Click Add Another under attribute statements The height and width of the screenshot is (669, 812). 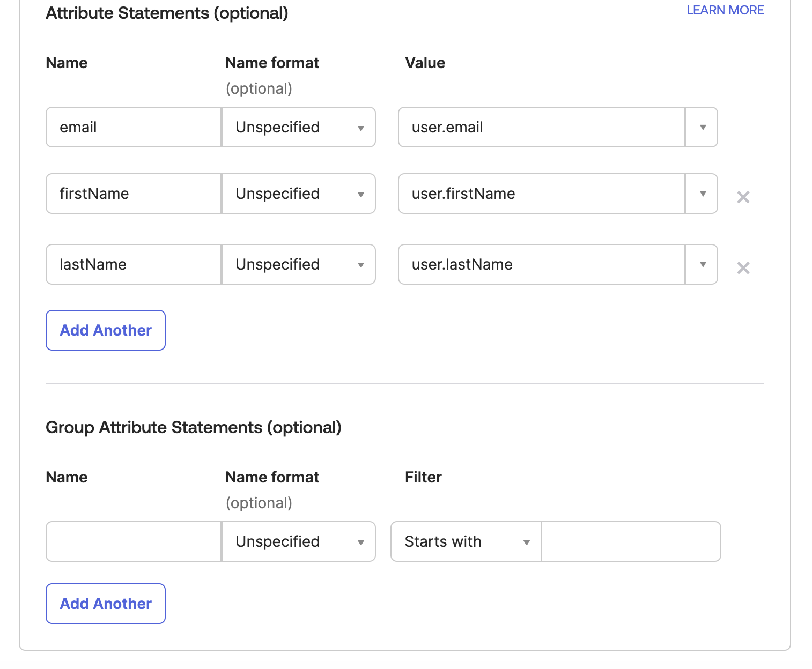tap(105, 330)
